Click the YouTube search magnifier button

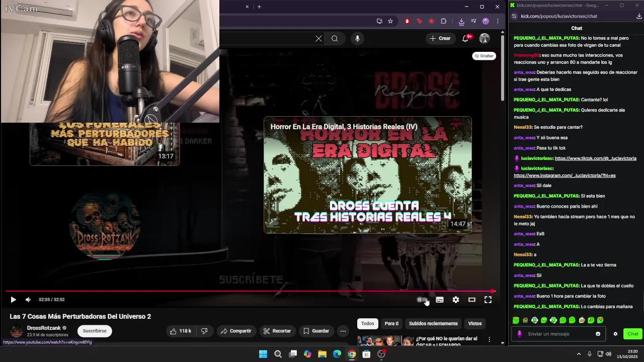[x=335, y=39]
